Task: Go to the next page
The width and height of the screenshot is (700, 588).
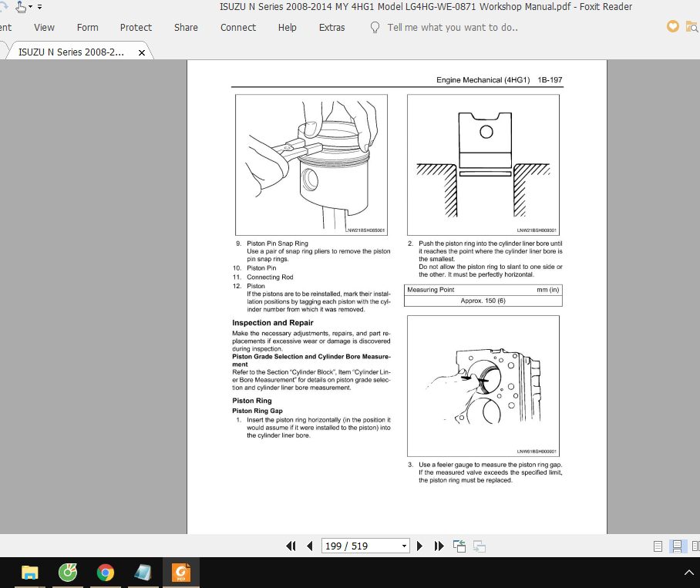Action: [x=419, y=546]
